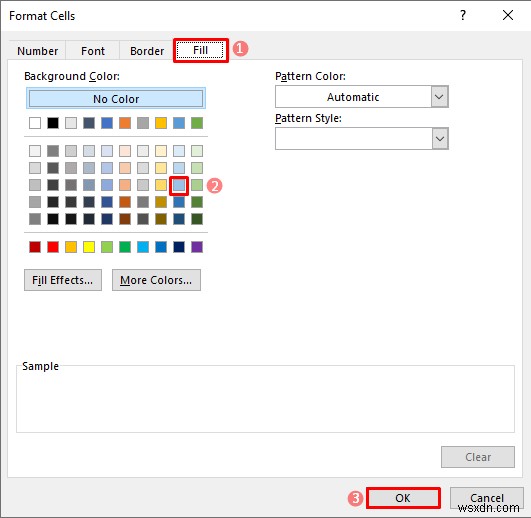Open Fill Effects dialog

pyautogui.click(x=63, y=280)
